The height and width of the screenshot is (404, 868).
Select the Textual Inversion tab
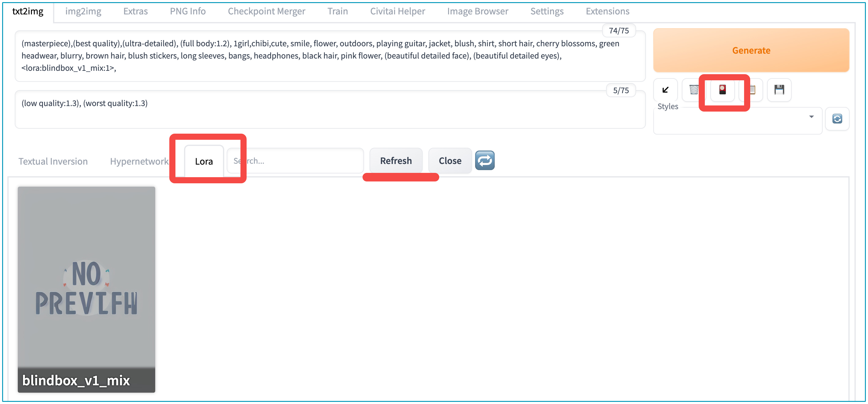pyautogui.click(x=53, y=161)
